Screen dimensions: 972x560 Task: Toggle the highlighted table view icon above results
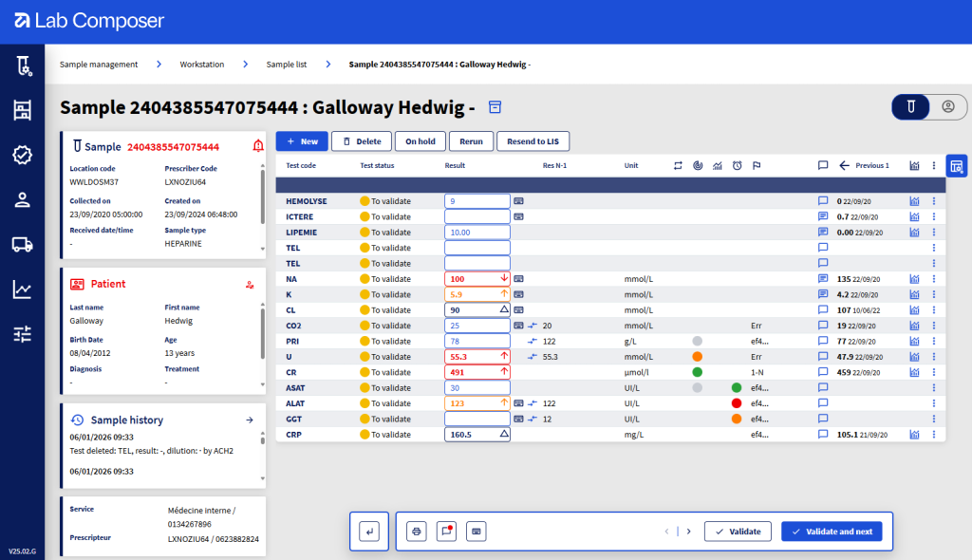click(x=956, y=165)
